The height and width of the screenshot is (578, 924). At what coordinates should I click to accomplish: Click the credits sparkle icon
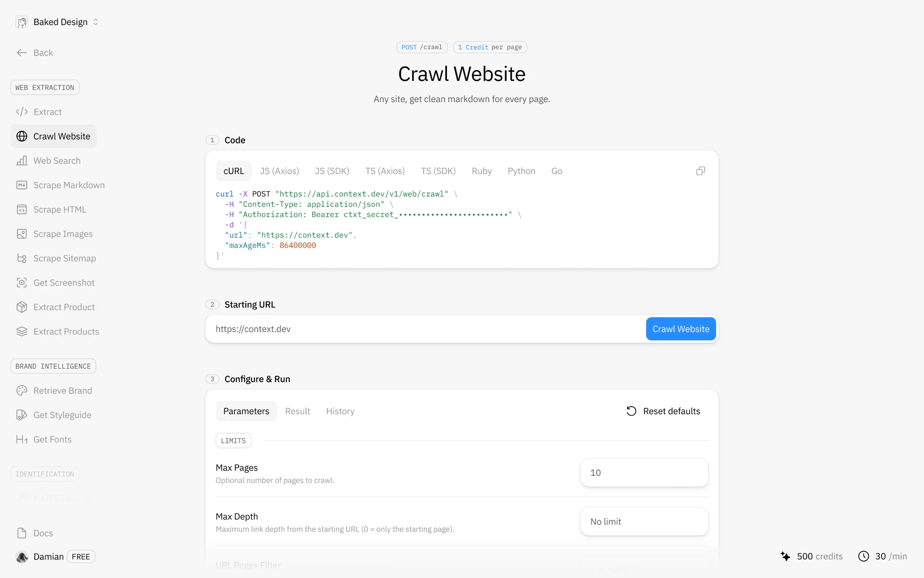[785, 556]
